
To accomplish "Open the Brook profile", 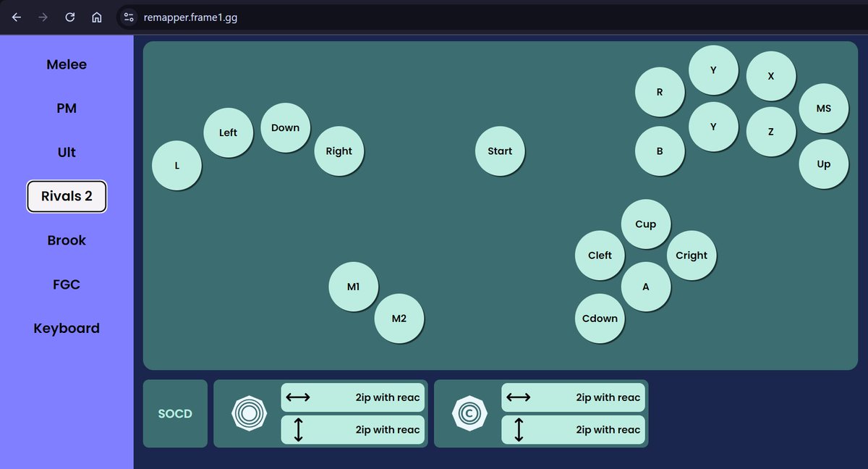I will (67, 240).
